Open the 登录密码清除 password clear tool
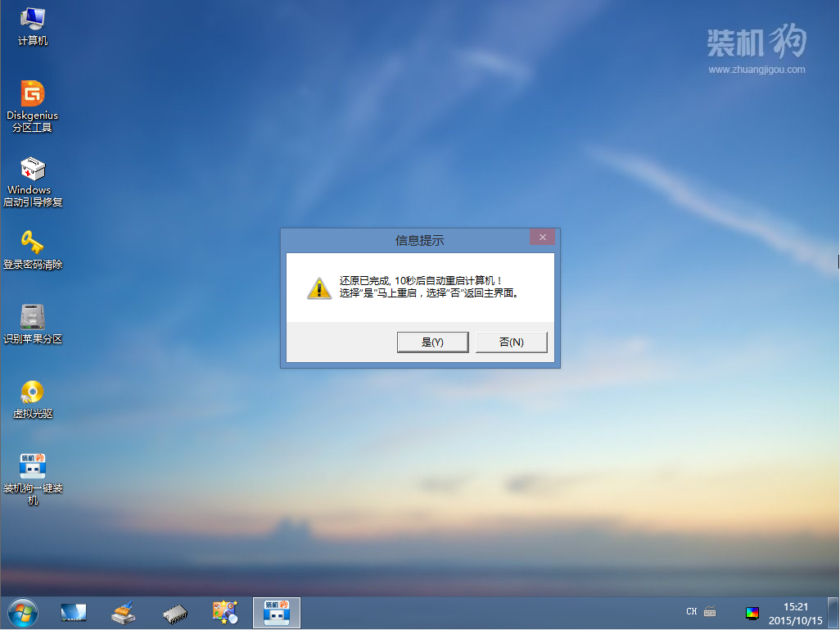Screen dimensions: 840x630 [x=31, y=242]
